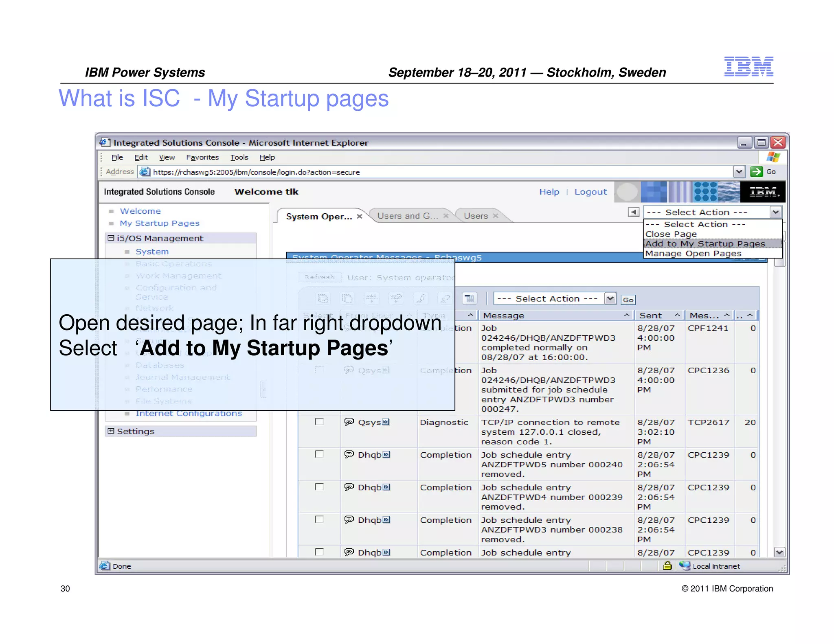
Task: Switch to the Users tab
Action: pos(476,216)
